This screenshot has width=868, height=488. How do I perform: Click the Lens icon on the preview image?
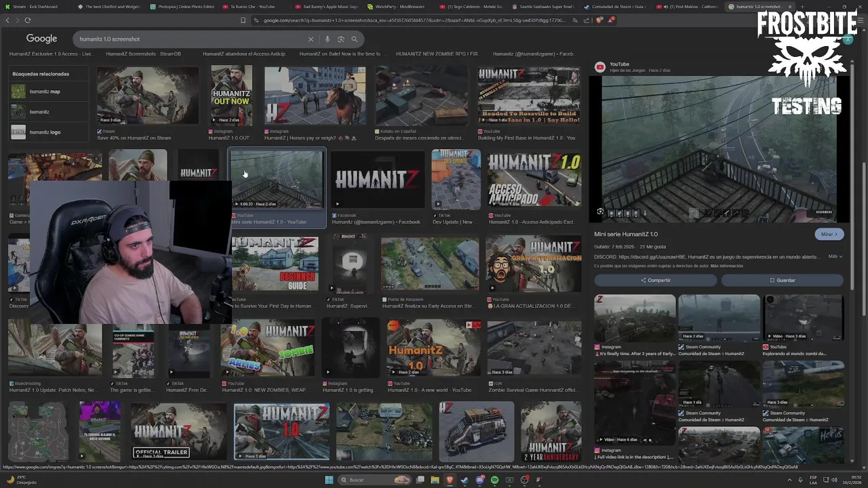pyautogui.click(x=600, y=211)
